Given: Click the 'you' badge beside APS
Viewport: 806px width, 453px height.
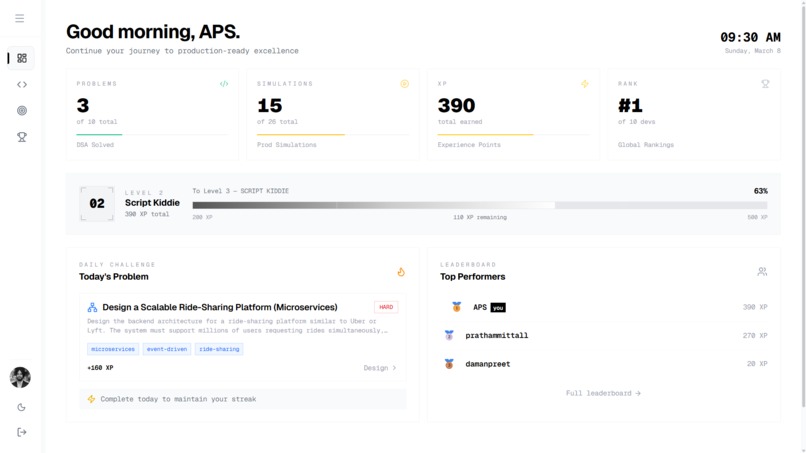Looking at the screenshot, I should (498, 307).
